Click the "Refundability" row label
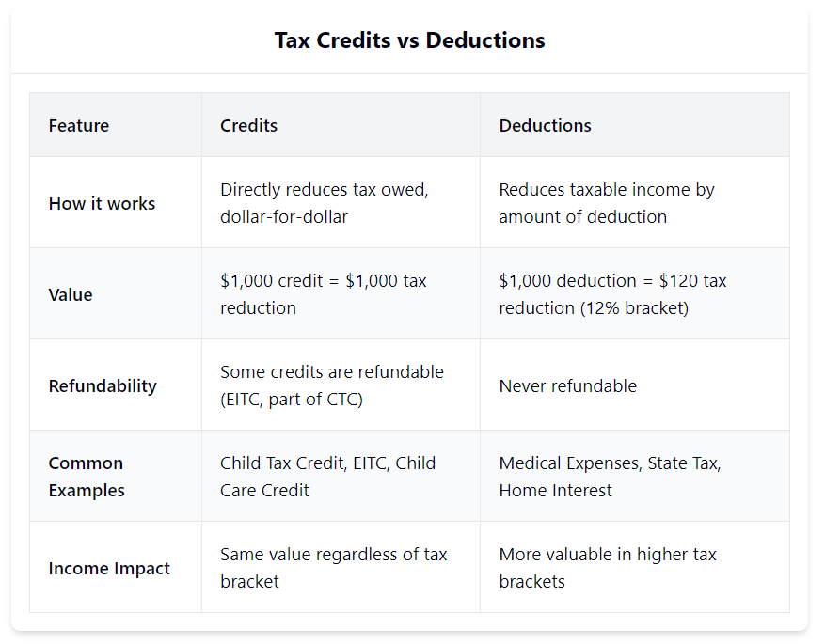This screenshot has height=644, width=825. (x=103, y=385)
